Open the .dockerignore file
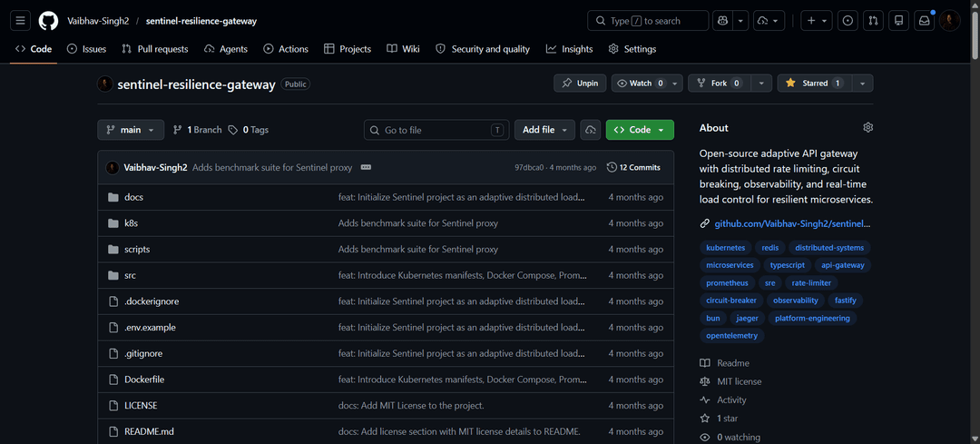This screenshot has width=980, height=444. 152,301
